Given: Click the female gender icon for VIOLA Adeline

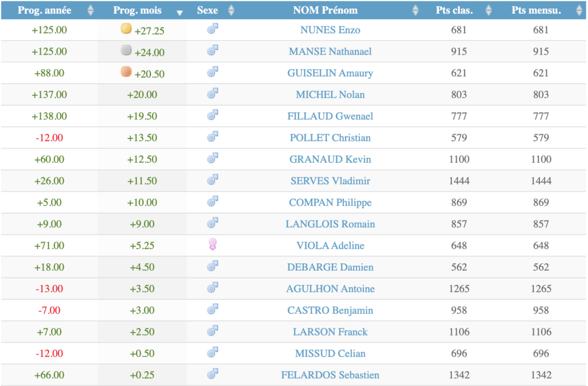Looking at the screenshot, I should coord(212,245).
